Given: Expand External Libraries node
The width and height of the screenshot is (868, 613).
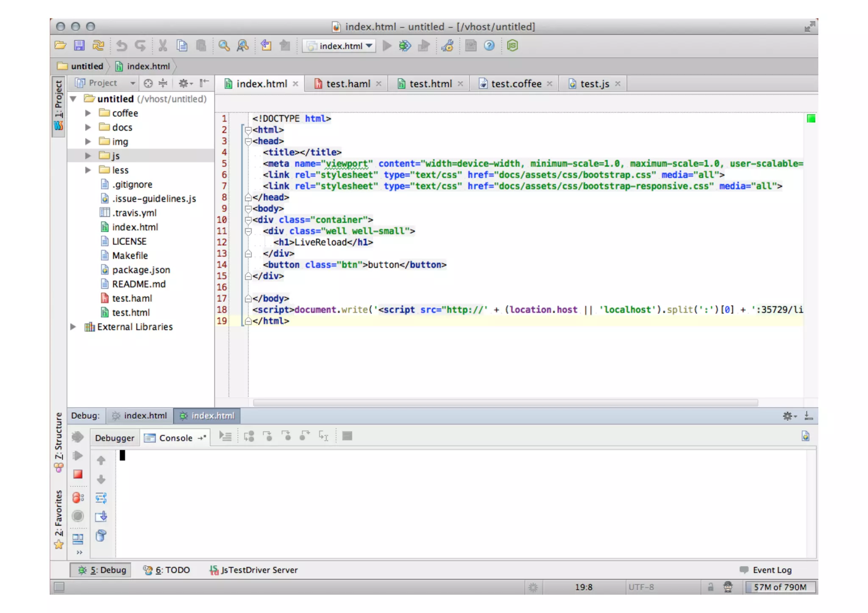Looking at the screenshot, I should 73,327.
